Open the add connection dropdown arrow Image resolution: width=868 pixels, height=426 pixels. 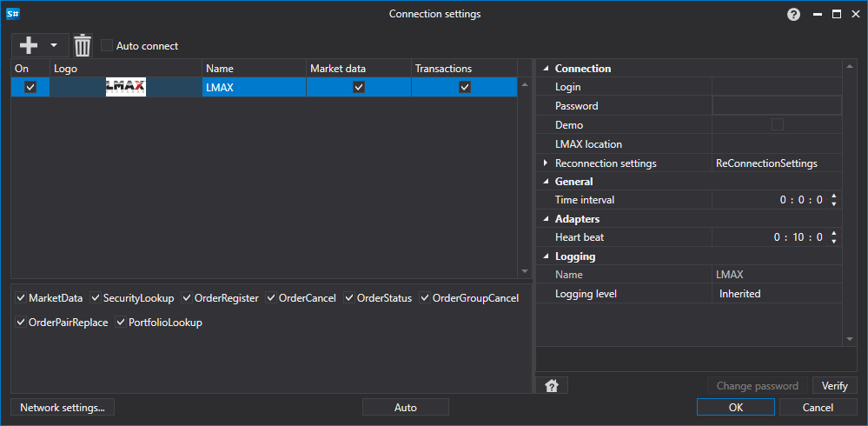tap(54, 45)
